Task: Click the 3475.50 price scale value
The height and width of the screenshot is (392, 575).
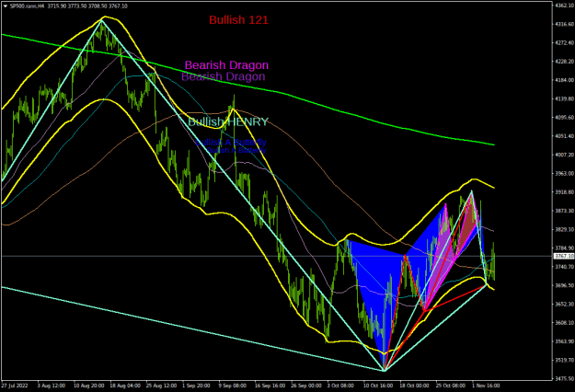Action: [564, 378]
